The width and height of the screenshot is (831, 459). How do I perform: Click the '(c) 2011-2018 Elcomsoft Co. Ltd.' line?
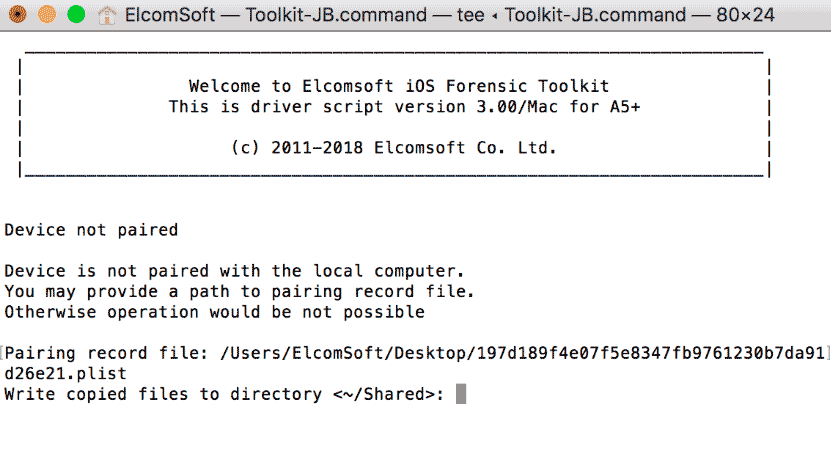[x=393, y=148]
